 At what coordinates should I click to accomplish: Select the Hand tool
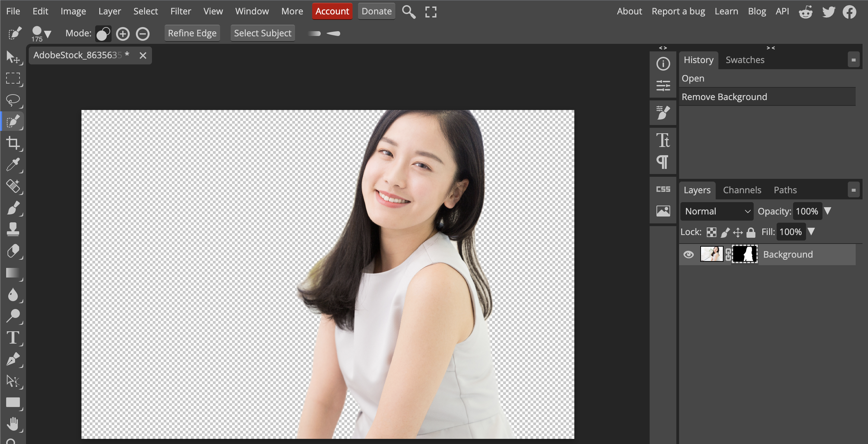(13, 424)
